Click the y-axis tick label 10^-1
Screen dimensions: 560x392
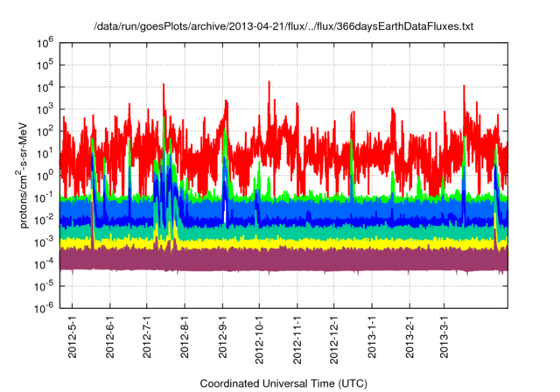point(44,198)
